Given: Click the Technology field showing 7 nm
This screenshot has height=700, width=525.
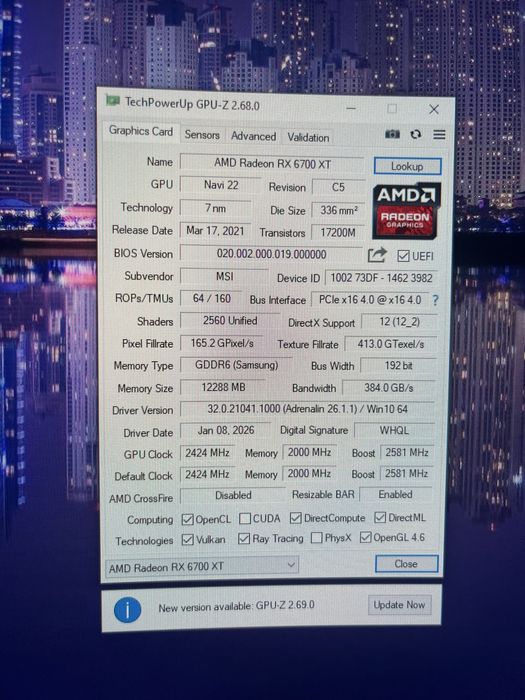Looking at the screenshot, I should pyautogui.click(x=215, y=208).
